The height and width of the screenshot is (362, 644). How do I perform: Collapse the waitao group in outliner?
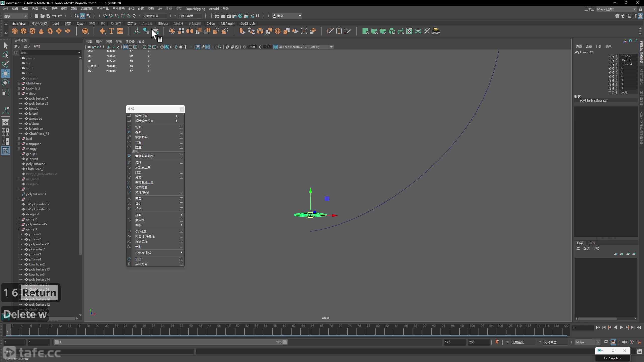tap(19, 93)
